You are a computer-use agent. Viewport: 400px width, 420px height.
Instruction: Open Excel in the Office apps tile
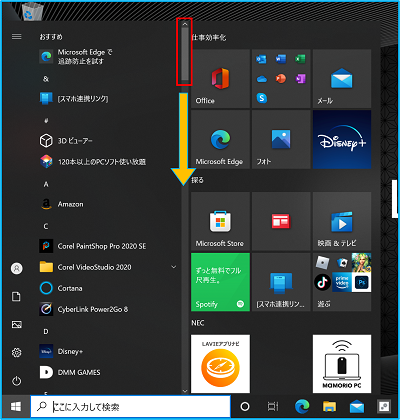[300, 59]
